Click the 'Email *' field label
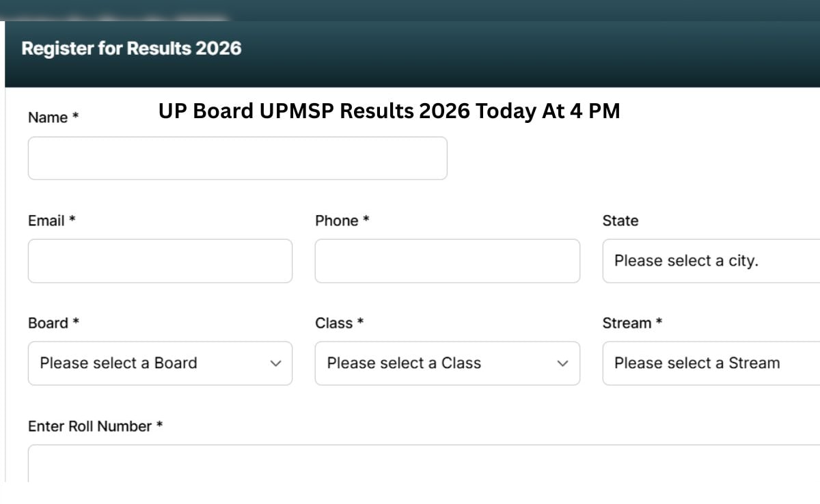820x504 pixels. tap(51, 221)
